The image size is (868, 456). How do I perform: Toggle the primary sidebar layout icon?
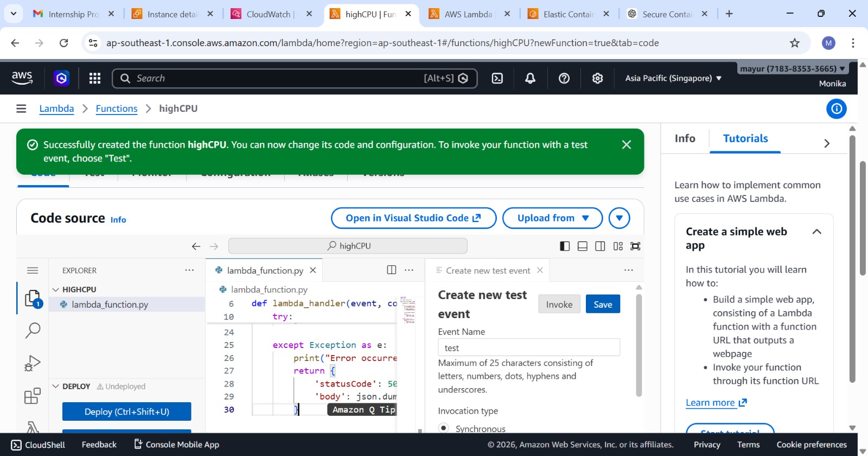coord(565,246)
